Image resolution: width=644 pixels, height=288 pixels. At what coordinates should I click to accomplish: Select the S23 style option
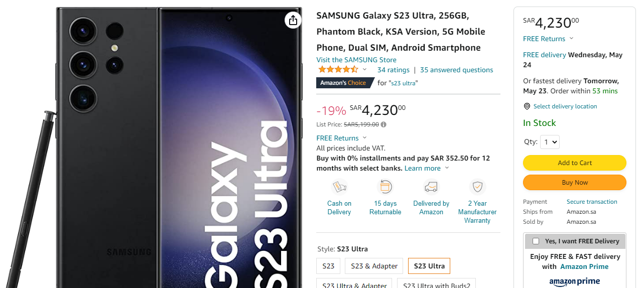click(328, 266)
